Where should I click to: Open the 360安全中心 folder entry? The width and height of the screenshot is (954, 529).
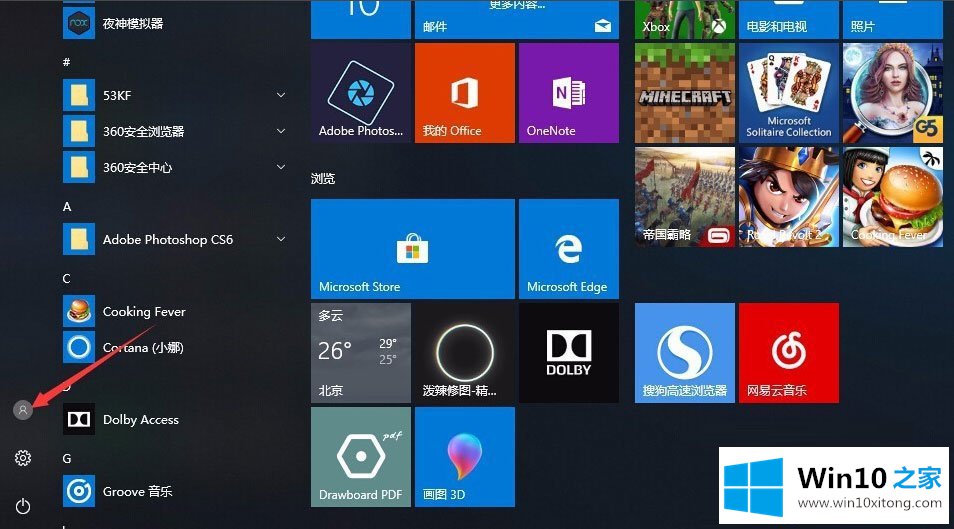click(x=175, y=167)
